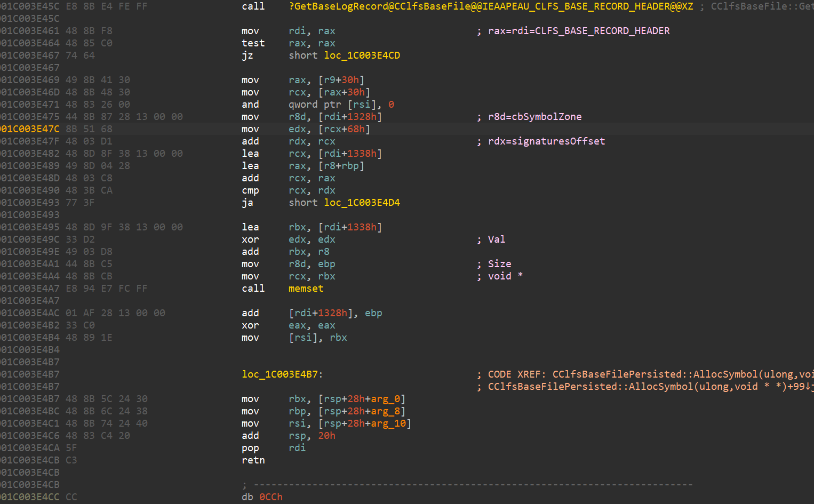
Task: Click the memset call target
Action: tap(306, 289)
